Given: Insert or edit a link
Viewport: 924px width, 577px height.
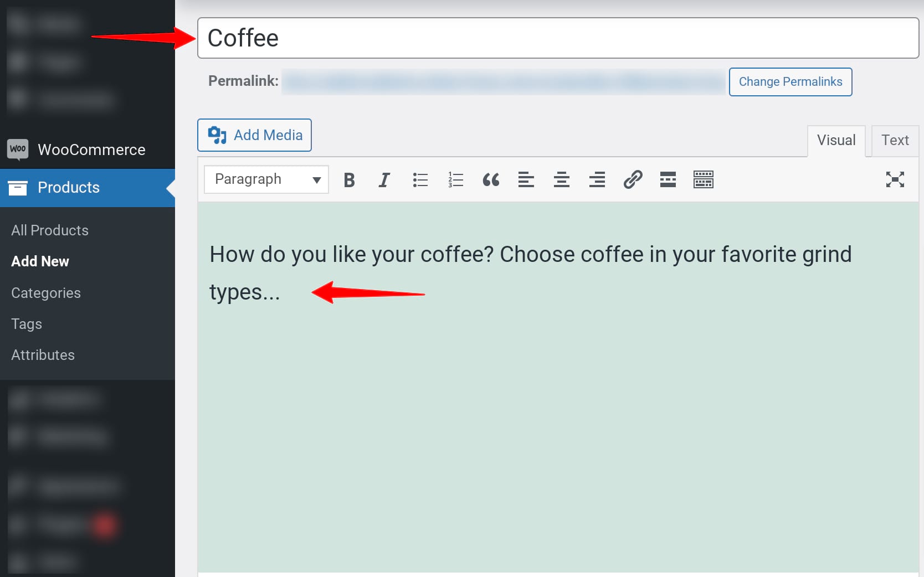Looking at the screenshot, I should [x=633, y=180].
